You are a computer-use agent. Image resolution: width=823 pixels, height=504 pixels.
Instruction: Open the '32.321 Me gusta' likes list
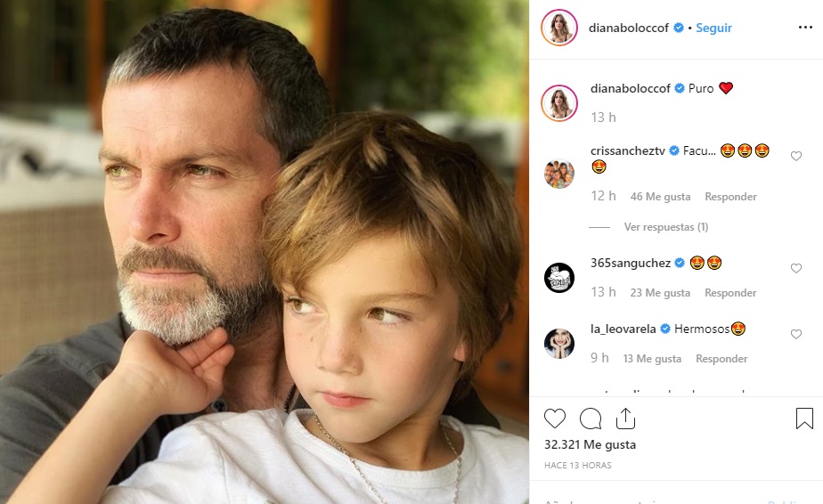[x=590, y=444]
